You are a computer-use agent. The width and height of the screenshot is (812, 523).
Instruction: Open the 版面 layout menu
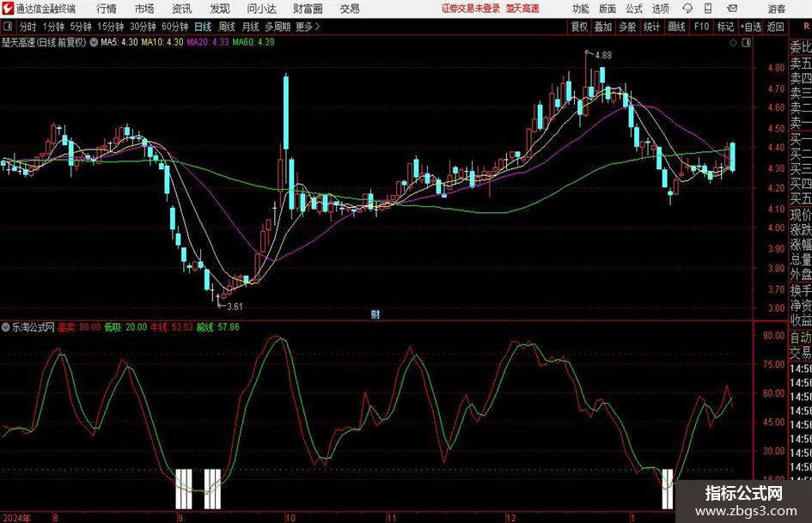tap(607, 9)
